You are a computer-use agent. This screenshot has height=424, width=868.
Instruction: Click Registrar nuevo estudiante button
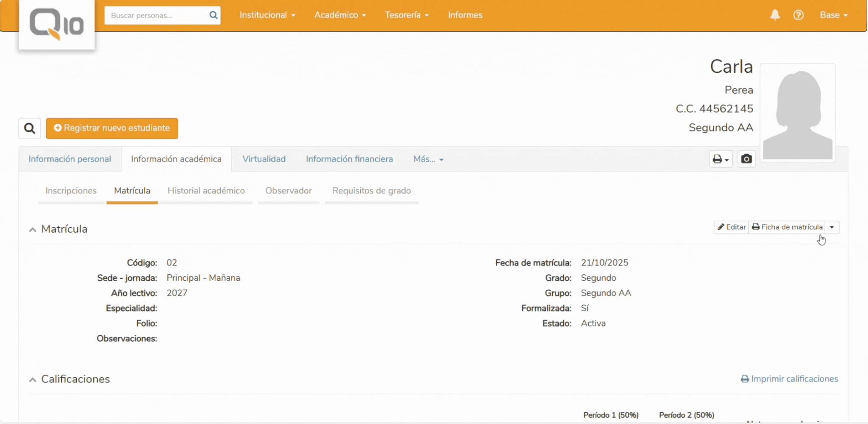point(112,128)
